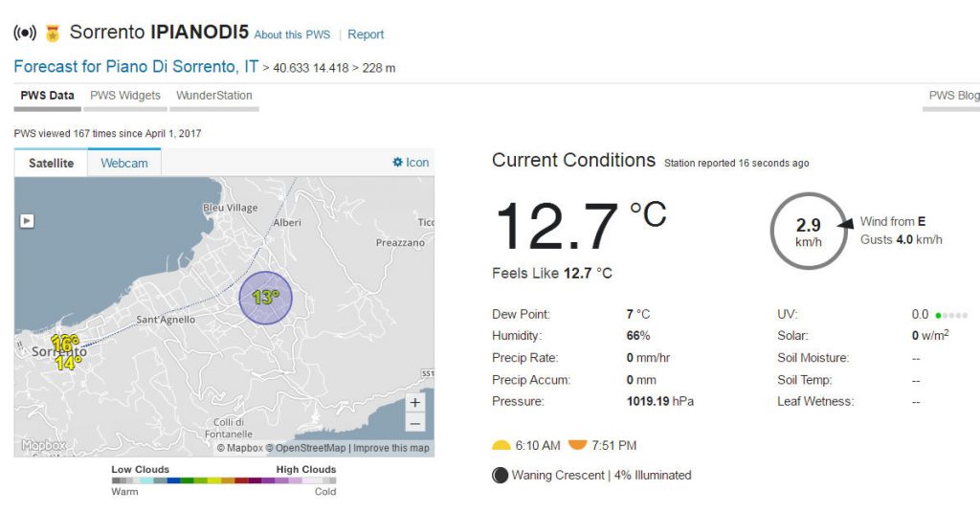Click the station broadcast signal icon

(25, 33)
